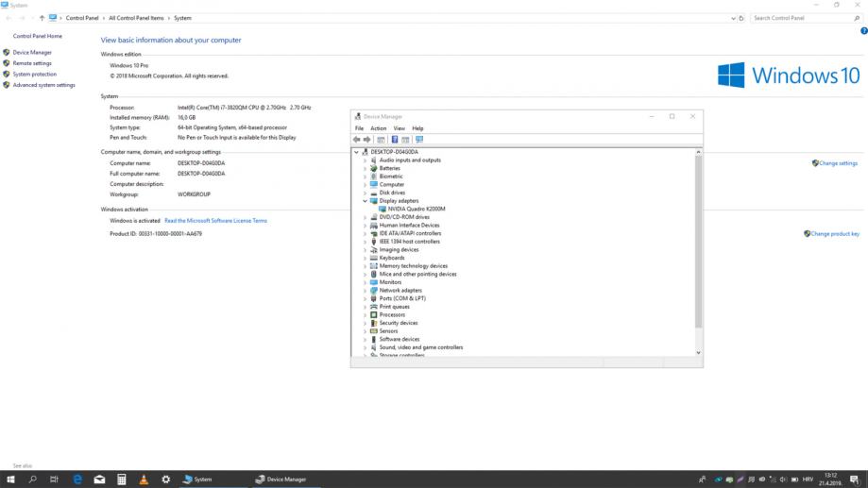Click Control Panel in the breadcrumb path
Image resolution: width=868 pixels, height=488 pixels.
[x=82, y=18]
